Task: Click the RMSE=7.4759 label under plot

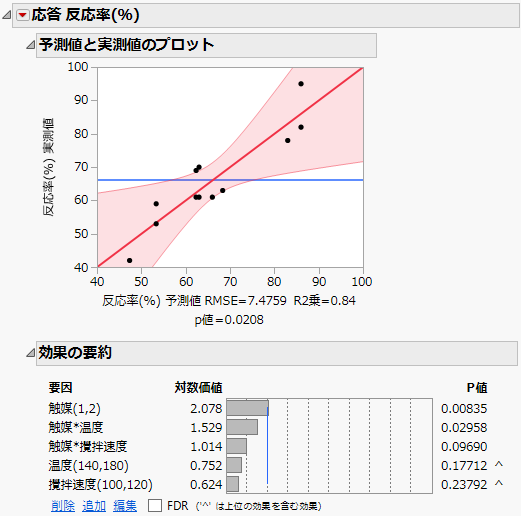Action: (245, 301)
